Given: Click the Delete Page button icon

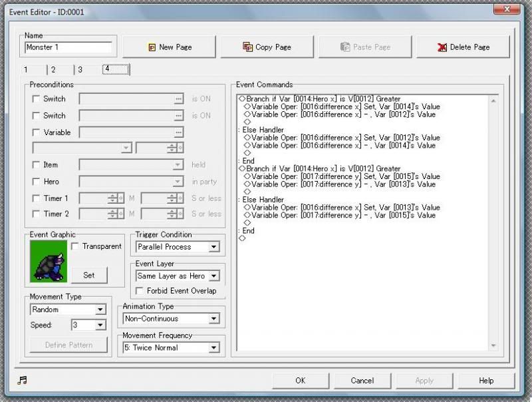Looking at the screenshot, I should 442,47.
